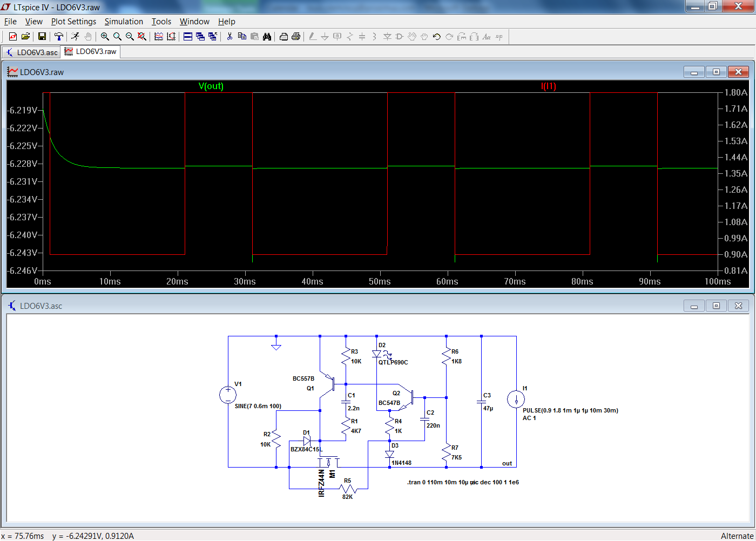Click the PULSE(0.9 1.8 1m...) source value text
Screen dimensions: 756x541
tap(570, 410)
